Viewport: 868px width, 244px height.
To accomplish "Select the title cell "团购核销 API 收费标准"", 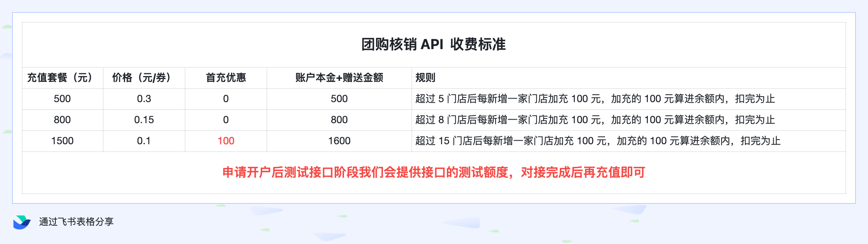I will click(x=433, y=44).
